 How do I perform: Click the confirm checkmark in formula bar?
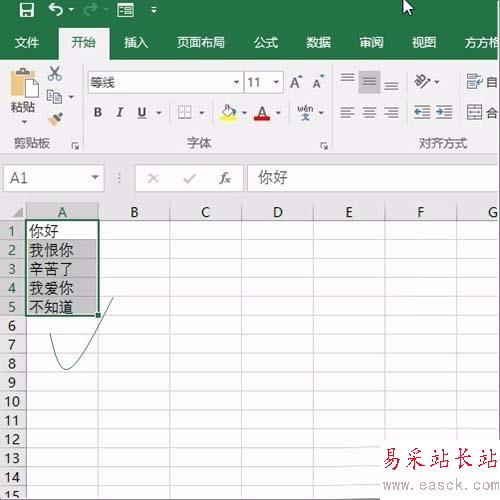(x=189, y=178)
